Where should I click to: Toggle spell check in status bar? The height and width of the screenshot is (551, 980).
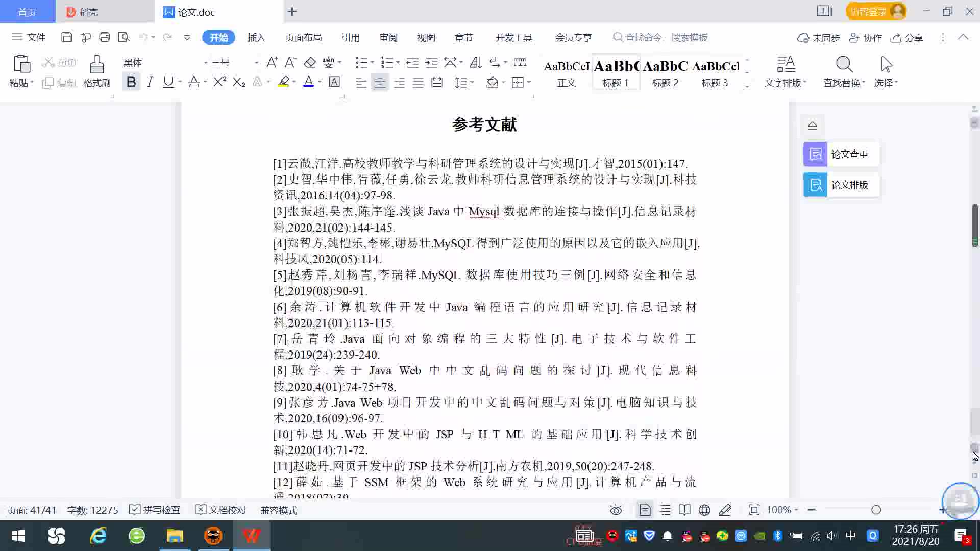click(155, 510)
